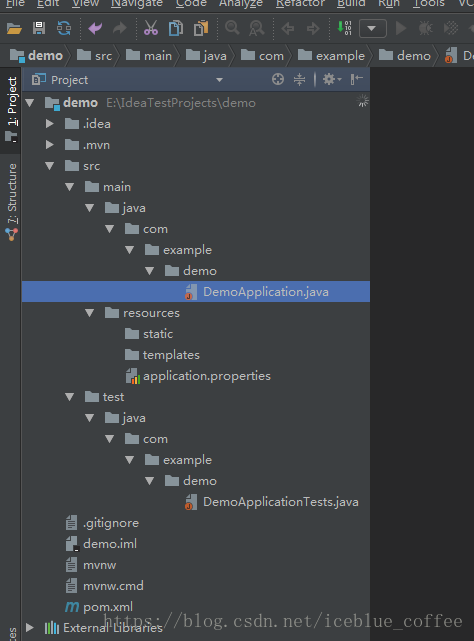Click demo root breadcrumb
Viewport: 474px width, 641px height.
(36, 55)
